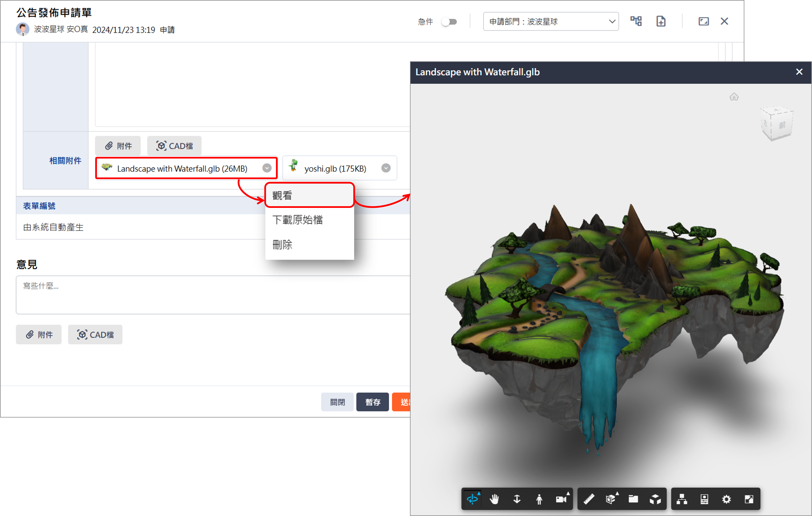The height and width of the screenshot is (516, 812).
Task: Choose 刪除 from context menu
Action: click(309, 244)
